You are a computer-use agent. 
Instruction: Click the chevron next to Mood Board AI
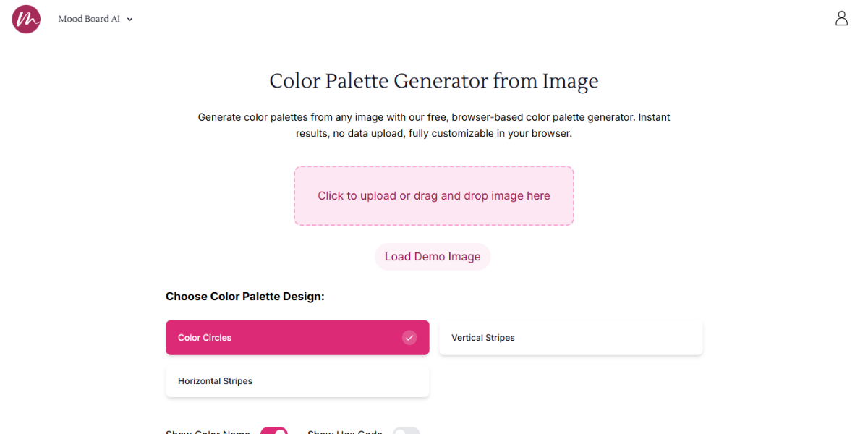[129, 19]
